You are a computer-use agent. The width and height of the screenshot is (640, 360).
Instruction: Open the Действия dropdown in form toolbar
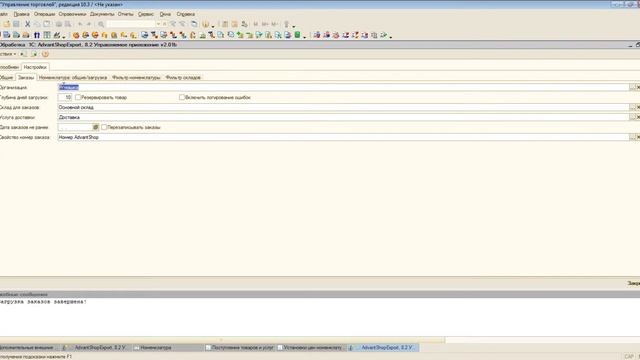click(8, 54)
